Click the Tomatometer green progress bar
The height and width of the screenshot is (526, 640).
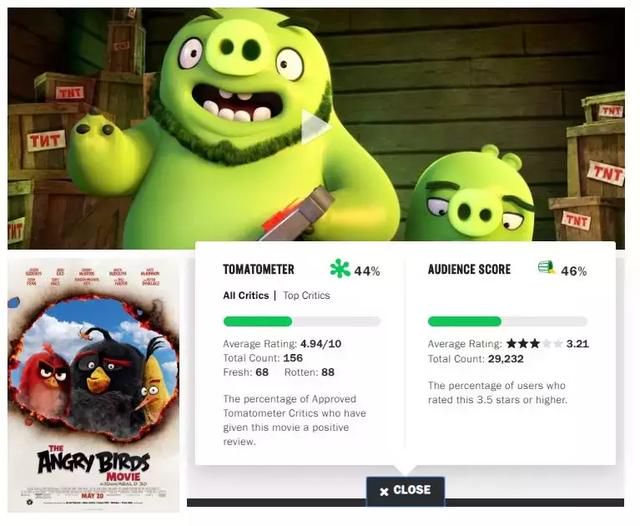coord(302,322)
